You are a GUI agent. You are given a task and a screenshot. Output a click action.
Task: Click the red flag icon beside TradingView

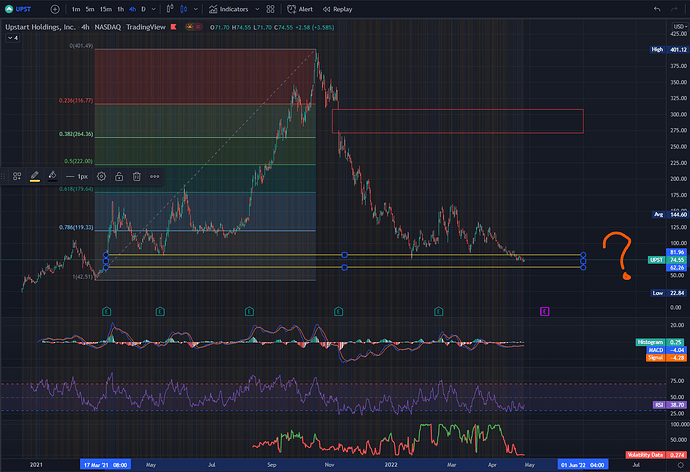pyautogui.click(x=174, y=27)
